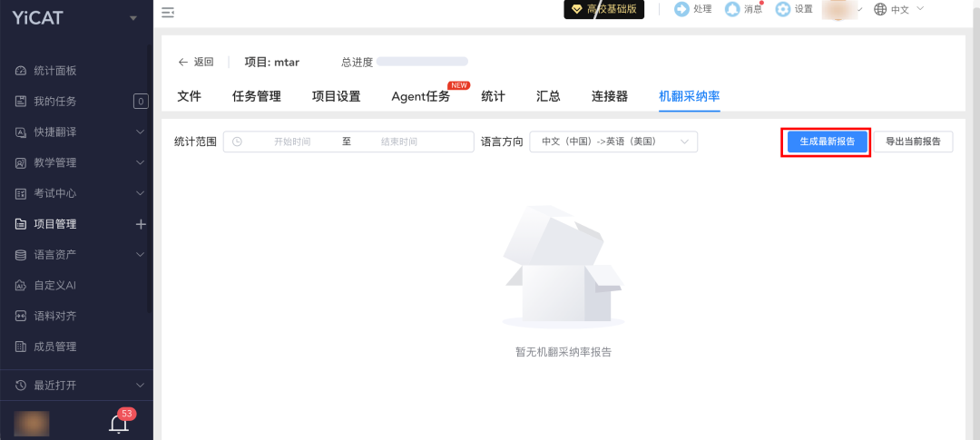Click the user avatar at sidebar bottom
Screen dimensions: 980x440
coord(32,423)
